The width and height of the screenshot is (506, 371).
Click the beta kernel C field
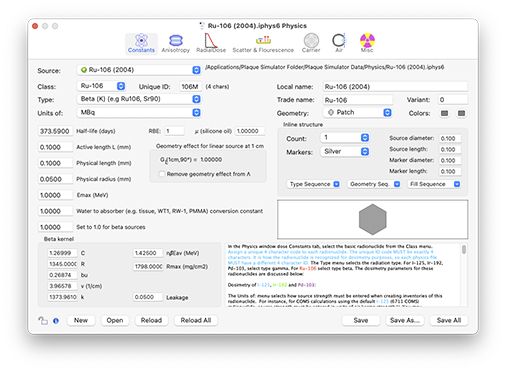[62, 253]
